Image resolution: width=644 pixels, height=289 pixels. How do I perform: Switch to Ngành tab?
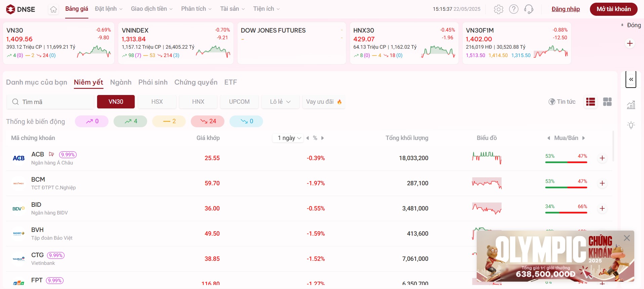121,82
